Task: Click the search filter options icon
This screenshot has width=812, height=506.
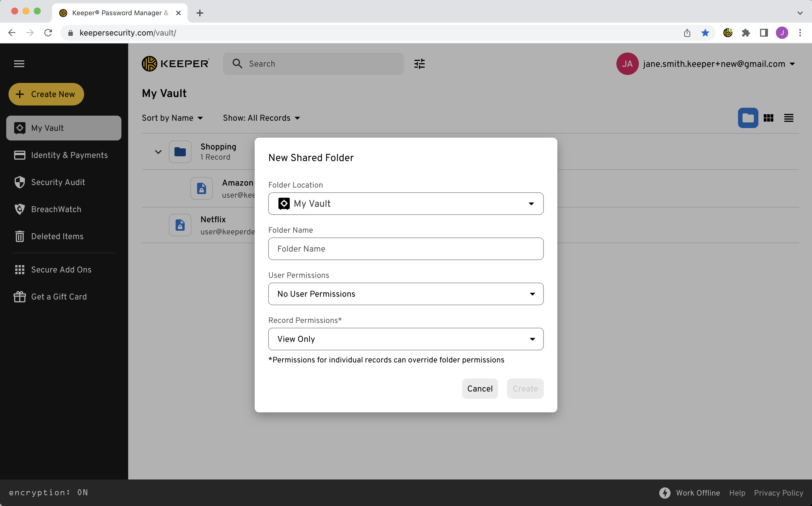Action: tap(419, 63)
